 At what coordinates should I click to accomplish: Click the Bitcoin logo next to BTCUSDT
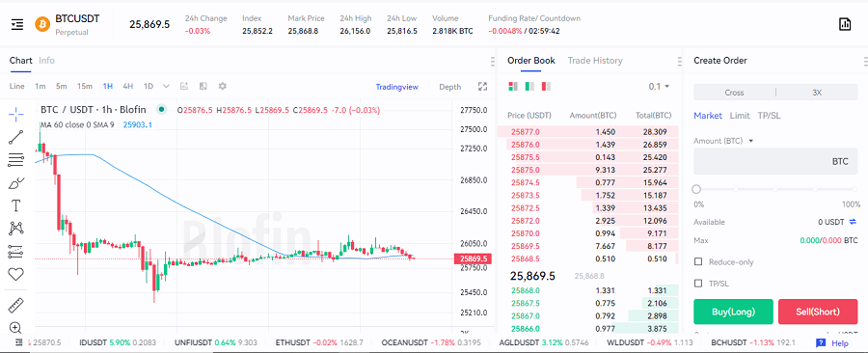(x=42, y=24)
